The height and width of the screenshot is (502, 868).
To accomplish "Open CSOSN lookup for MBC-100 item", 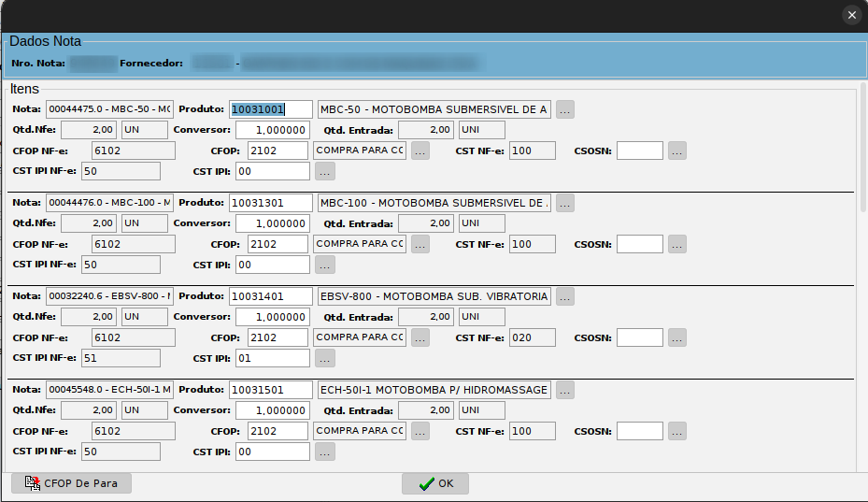I will pos(676,244).
